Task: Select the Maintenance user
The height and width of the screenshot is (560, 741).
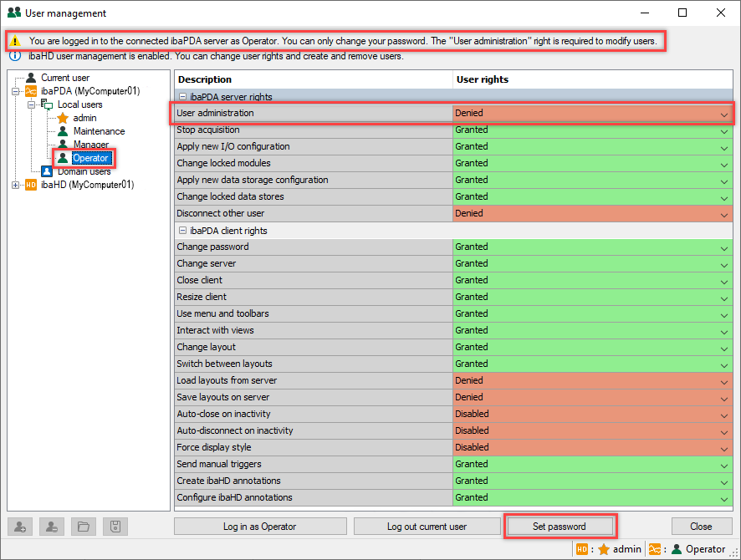Action: 98,131
